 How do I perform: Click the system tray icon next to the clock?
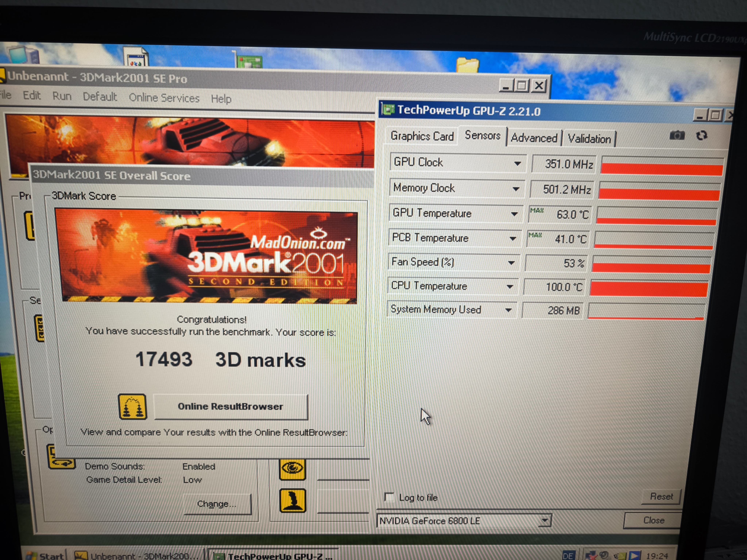634,555
